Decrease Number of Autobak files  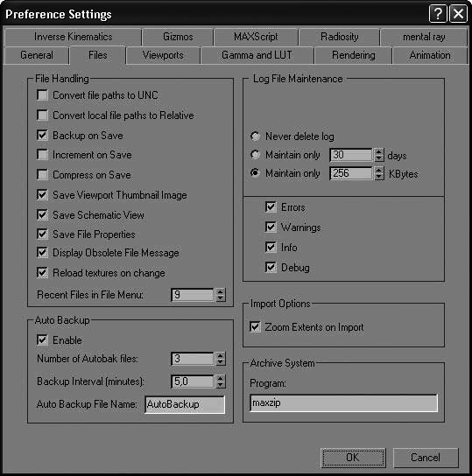click(x=221, y=362)
